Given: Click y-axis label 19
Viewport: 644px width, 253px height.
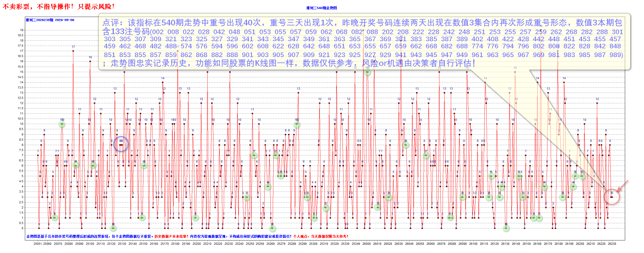Looking at the screenshot, I should [x=22, y=30].
